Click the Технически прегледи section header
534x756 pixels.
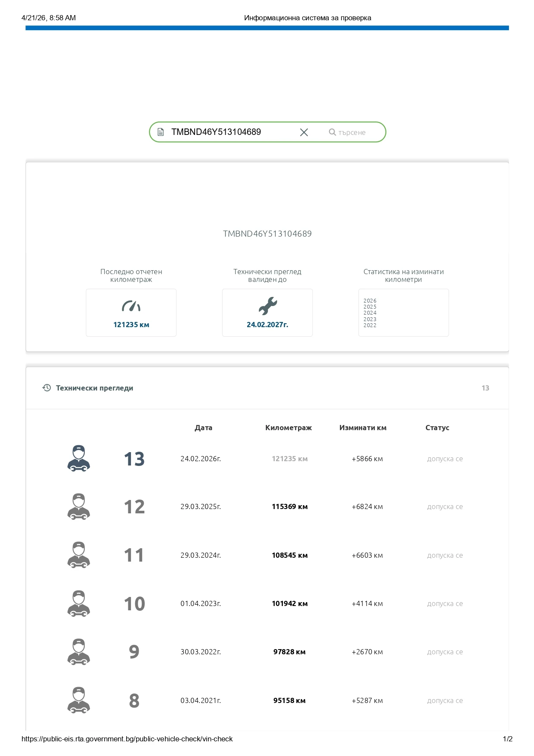(94, 388)
